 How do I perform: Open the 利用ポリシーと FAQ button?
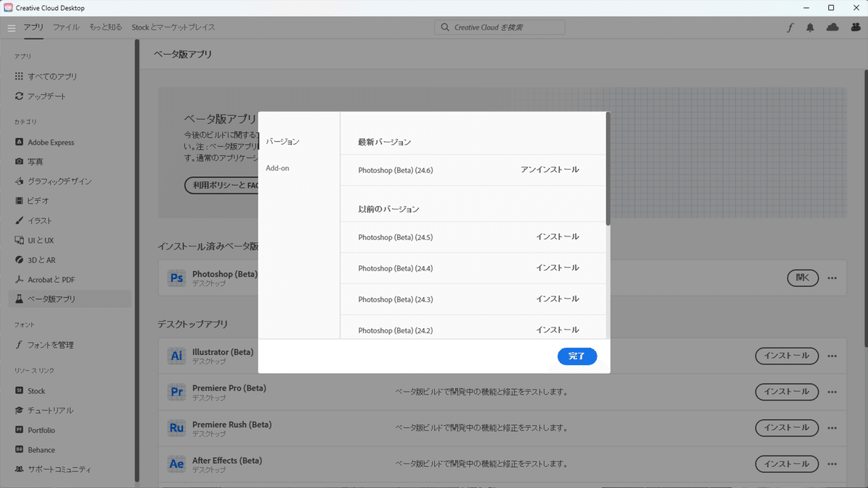pyautogui.click(x=221, y=186)
